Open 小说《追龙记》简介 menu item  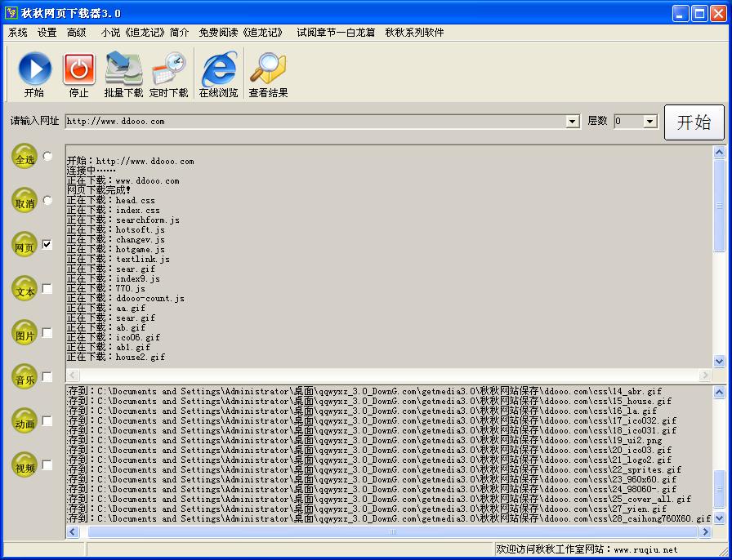[x=145, y=33]
